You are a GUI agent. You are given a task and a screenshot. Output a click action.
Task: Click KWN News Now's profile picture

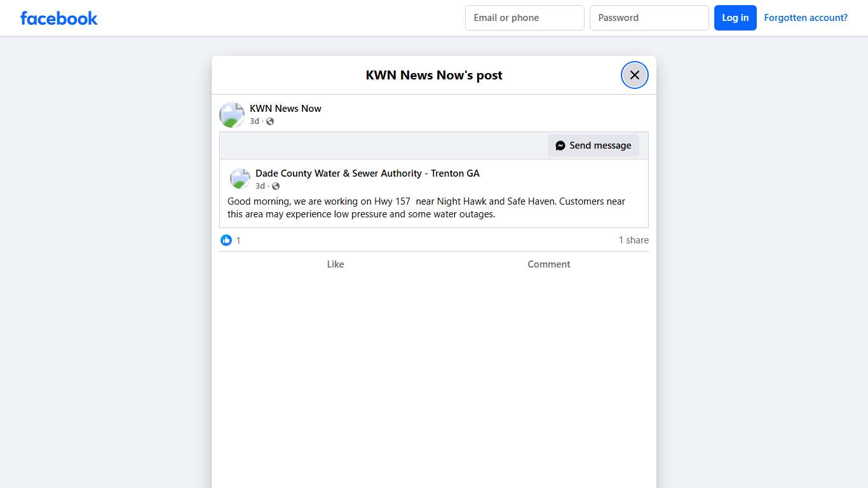(x=231, y=114)
